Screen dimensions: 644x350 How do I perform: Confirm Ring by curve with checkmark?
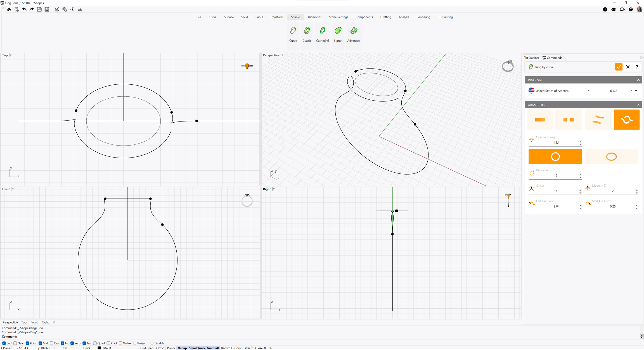[x=618, y=67]
